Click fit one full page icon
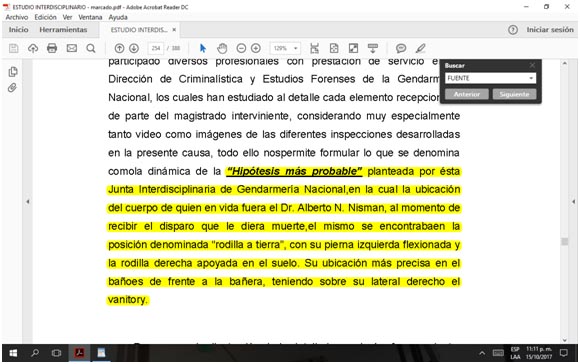Screen dimensions: 580x364 (x=334, y=48)
